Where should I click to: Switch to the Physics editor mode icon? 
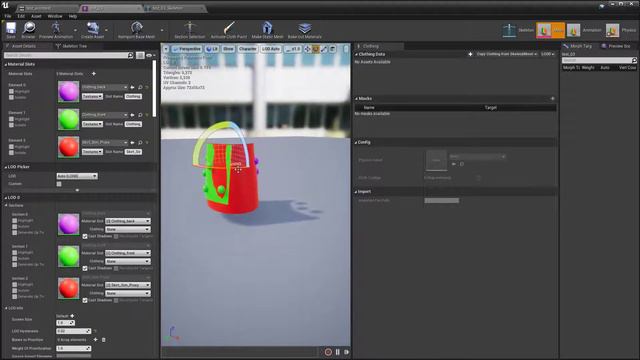point(612,31)
